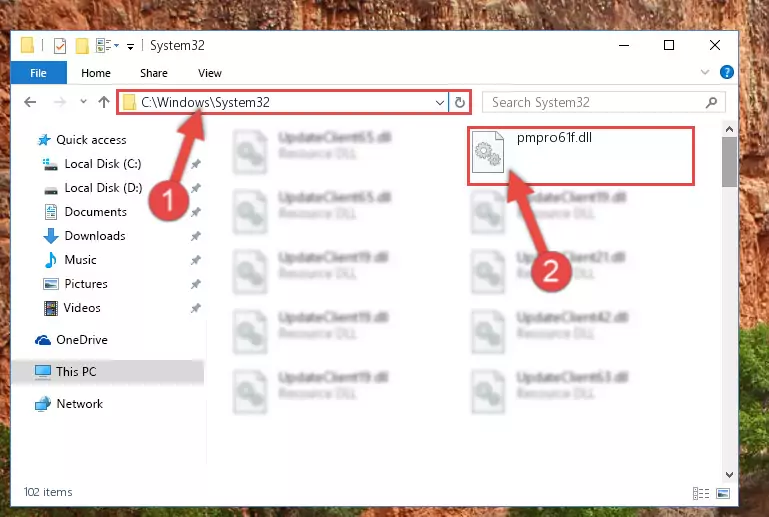Switch to details view layout icon
This screenshot has height=517, width=769.
click(x=701, y=493)
